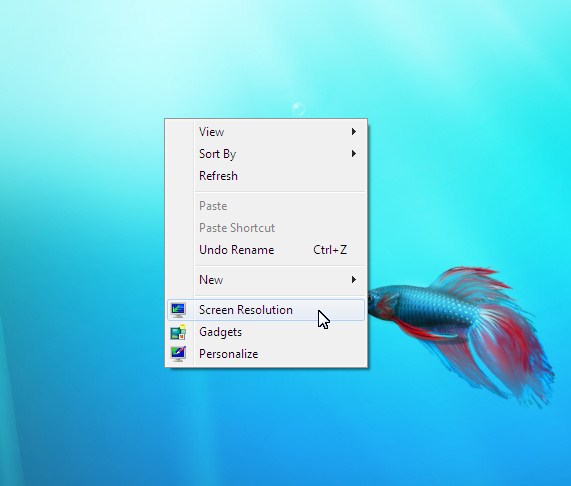Click the Gadgets icon in menu

click(178, 332)
